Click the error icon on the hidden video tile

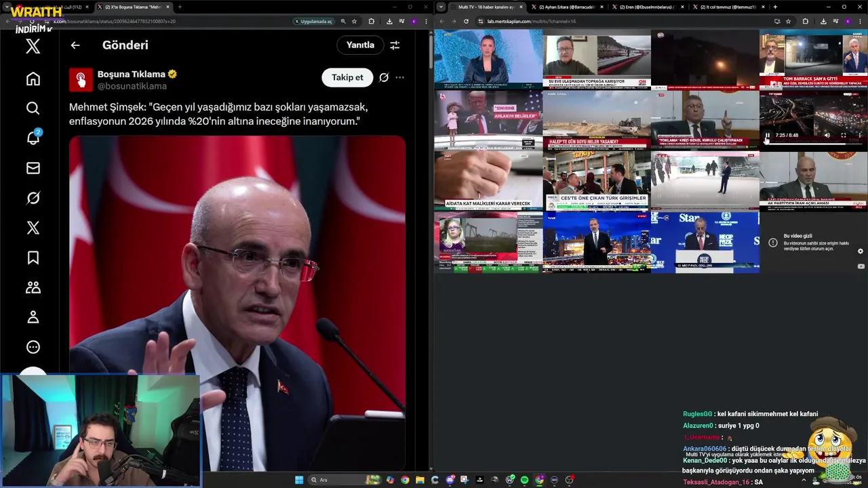pos(772,242)
